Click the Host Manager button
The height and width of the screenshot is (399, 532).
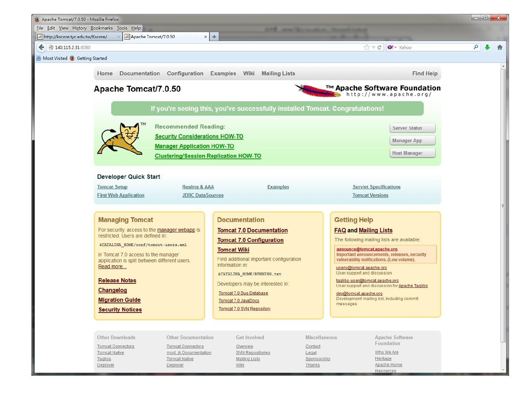pyautogui.click(x=412, y=153)
